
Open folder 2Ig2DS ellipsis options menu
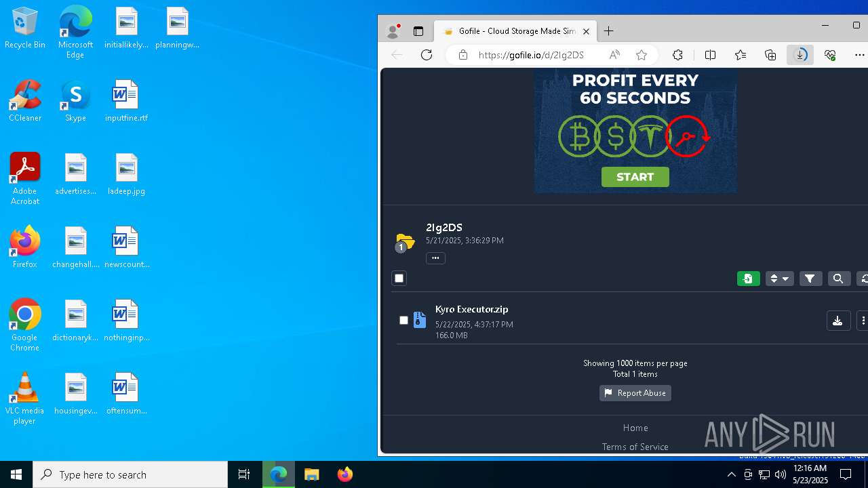(435, 258)
